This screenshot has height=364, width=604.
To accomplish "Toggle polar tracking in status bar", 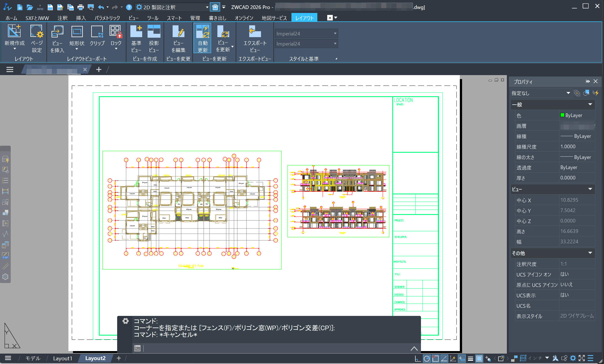I will pos(427,358).
